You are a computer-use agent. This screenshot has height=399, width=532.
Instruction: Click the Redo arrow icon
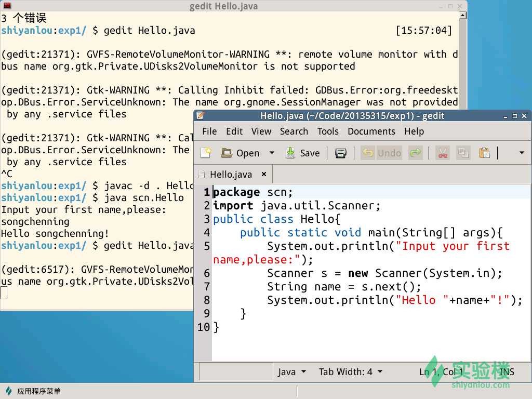[x=415, y=153]
